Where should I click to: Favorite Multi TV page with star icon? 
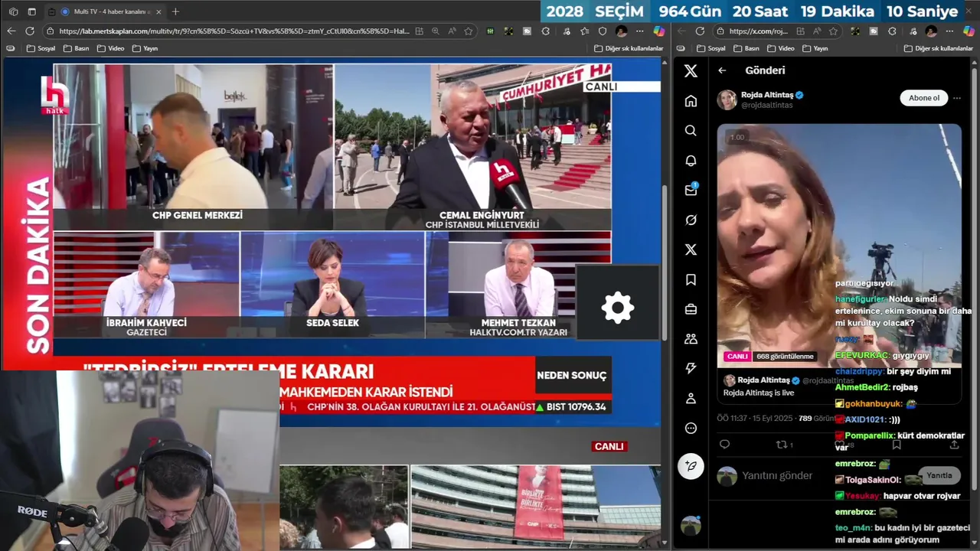tap(469, 31)
